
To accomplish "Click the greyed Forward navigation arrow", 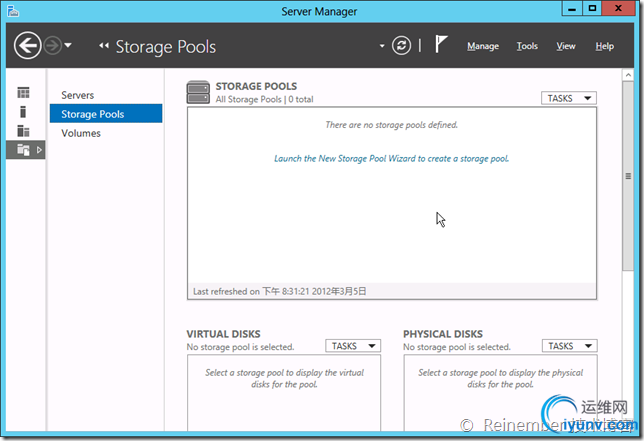I will click(53, 46).
